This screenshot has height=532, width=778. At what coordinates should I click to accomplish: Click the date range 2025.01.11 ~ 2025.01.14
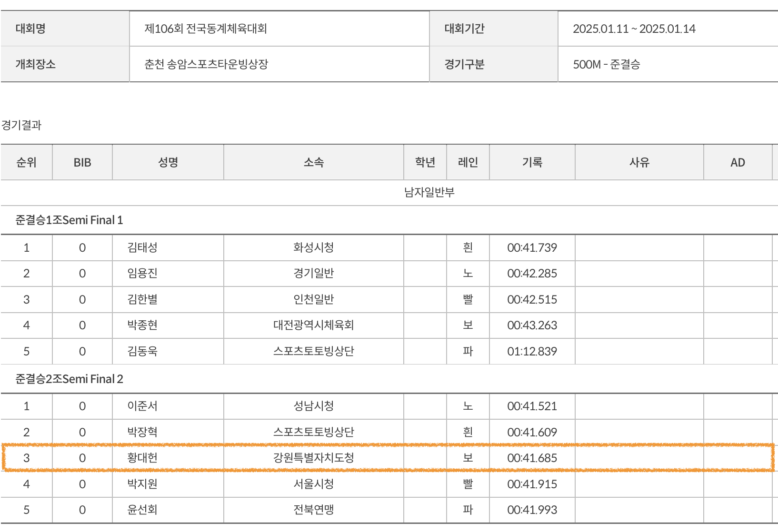pyautogui.click(x=634, y=29)
